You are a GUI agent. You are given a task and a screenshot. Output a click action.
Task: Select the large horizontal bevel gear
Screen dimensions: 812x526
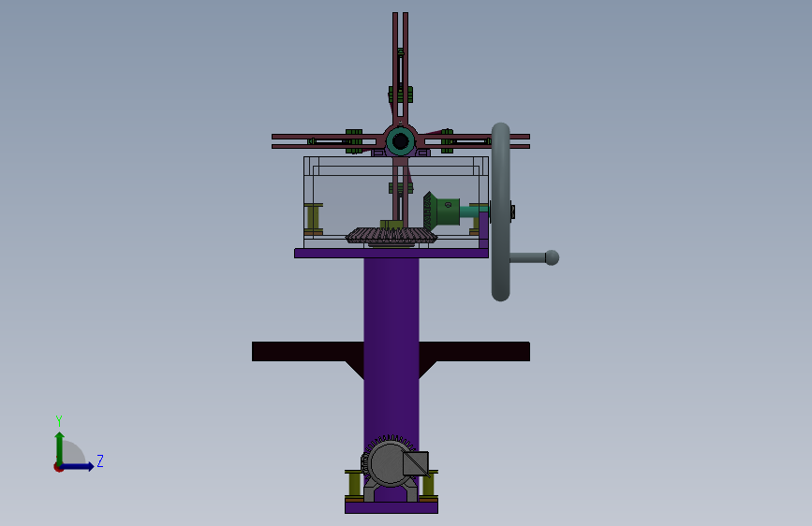click(x=391, y=236)
